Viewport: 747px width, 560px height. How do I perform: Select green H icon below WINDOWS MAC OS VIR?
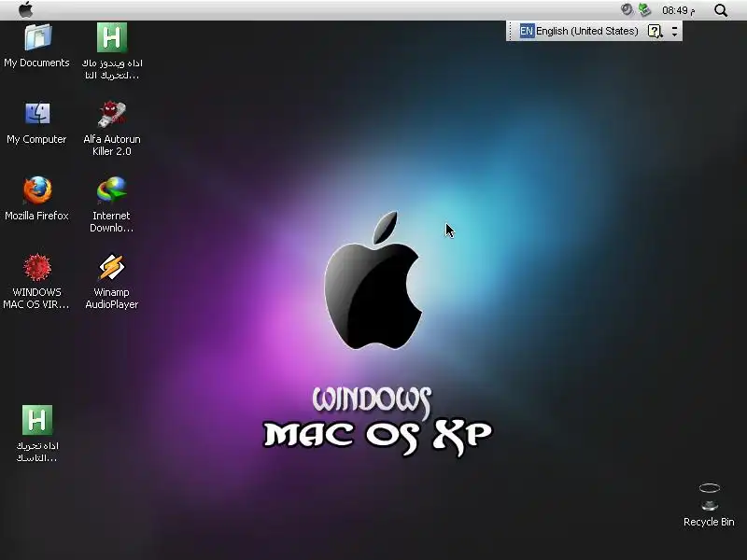37,420
